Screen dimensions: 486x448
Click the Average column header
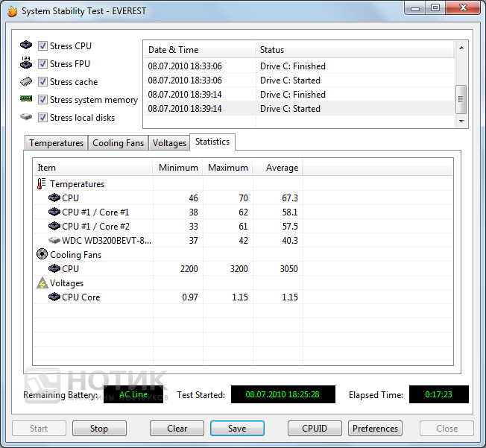278,168
